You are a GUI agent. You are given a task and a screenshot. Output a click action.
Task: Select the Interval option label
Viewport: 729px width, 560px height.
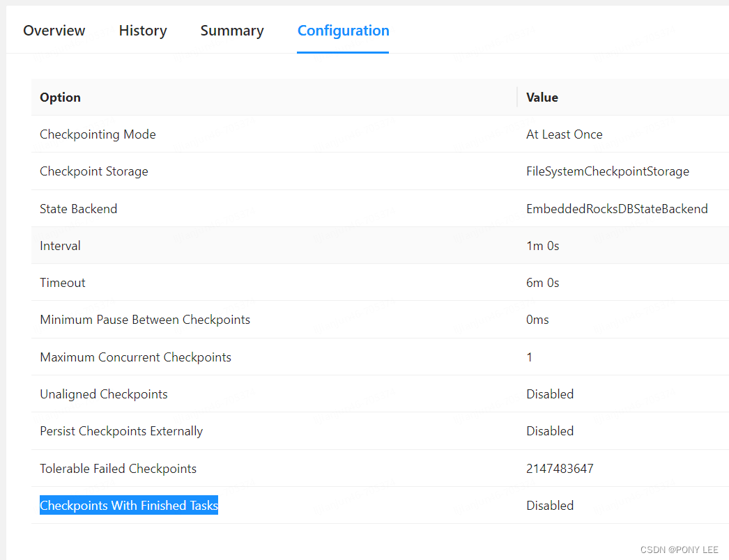coord(61,245)
